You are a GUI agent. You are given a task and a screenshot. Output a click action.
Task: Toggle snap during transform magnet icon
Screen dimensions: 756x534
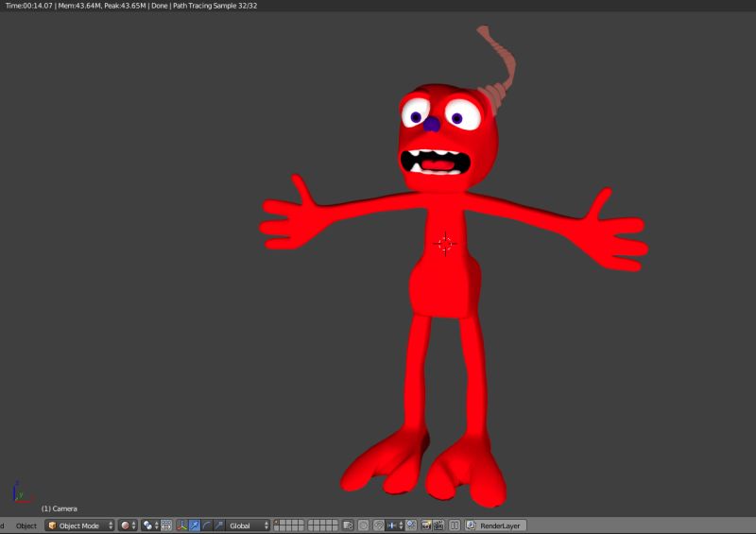pos(379,525)
